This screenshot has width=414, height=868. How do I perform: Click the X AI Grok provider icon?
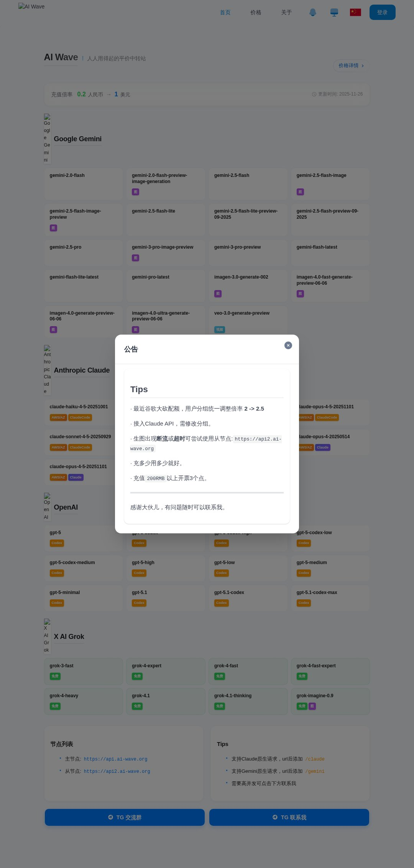(x=47, y=637)
